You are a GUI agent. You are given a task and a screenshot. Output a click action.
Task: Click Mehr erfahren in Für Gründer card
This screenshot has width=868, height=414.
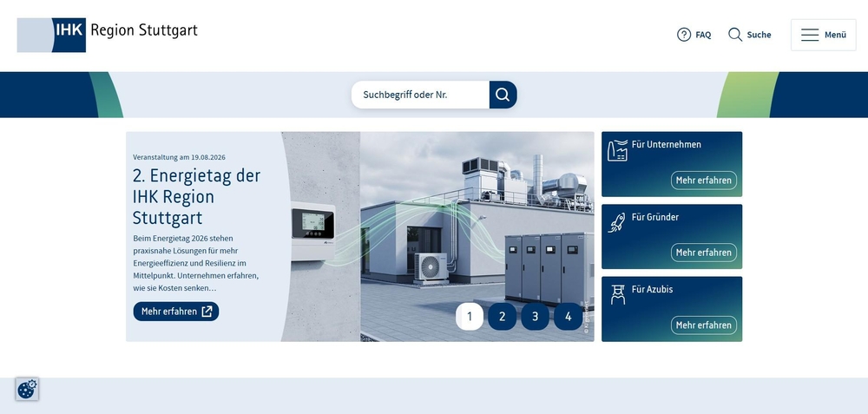tap(704, 253)
